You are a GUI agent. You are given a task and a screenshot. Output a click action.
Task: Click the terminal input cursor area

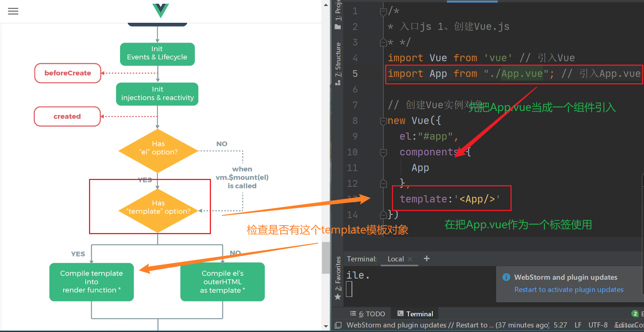click(349, 289)
